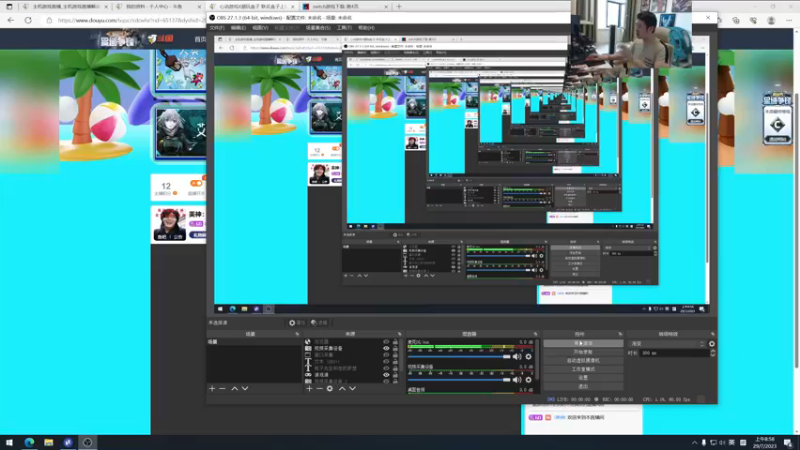Click 麦克风/Aux volume slider
This screenshot has height=450, width=800.
tap(459, 357)
